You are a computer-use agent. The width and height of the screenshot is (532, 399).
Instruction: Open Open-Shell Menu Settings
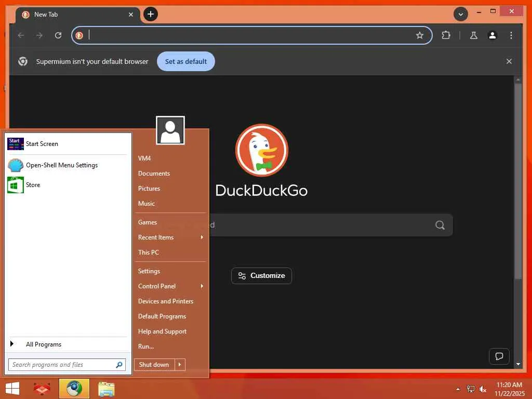pyautogui.click(x=67, y=165)
